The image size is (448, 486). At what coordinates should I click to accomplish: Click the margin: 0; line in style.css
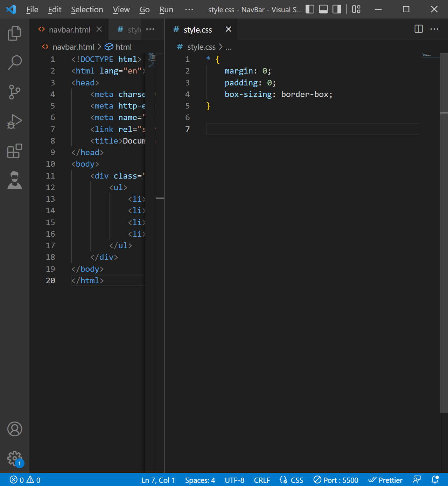pyautogui.click(x=248, y=71)
